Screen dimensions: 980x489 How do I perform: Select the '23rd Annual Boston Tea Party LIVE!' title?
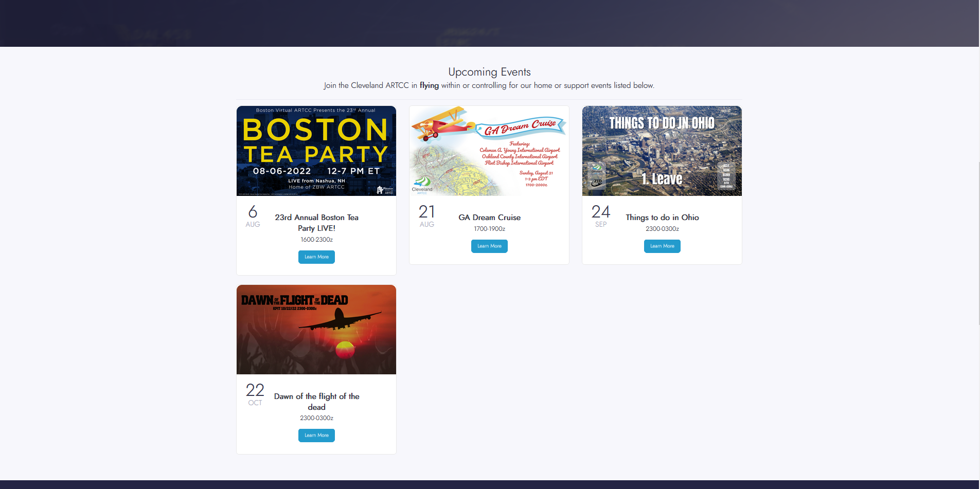pos(316,223)
